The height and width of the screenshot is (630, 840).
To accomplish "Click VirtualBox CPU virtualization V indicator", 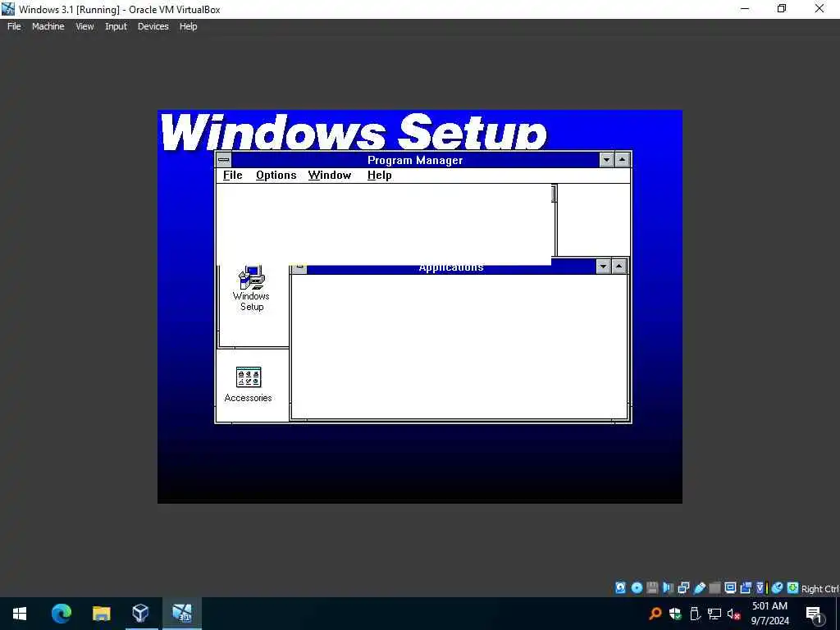I will point(761,587).
